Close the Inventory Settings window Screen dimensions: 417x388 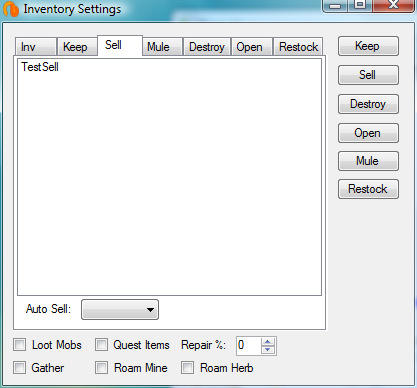click(x=393, y=5)
